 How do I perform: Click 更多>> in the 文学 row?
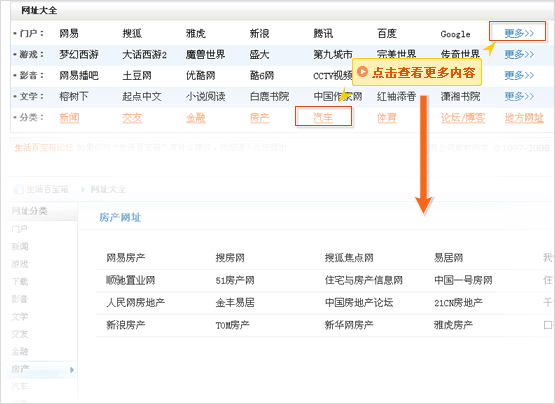(x=519, y=96)
